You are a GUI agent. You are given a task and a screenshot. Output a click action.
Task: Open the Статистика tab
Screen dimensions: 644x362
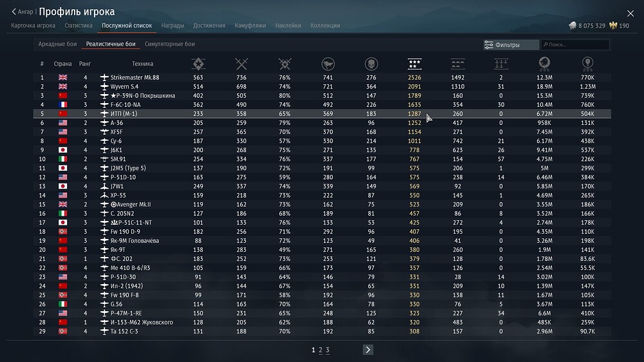click(79, 26)
